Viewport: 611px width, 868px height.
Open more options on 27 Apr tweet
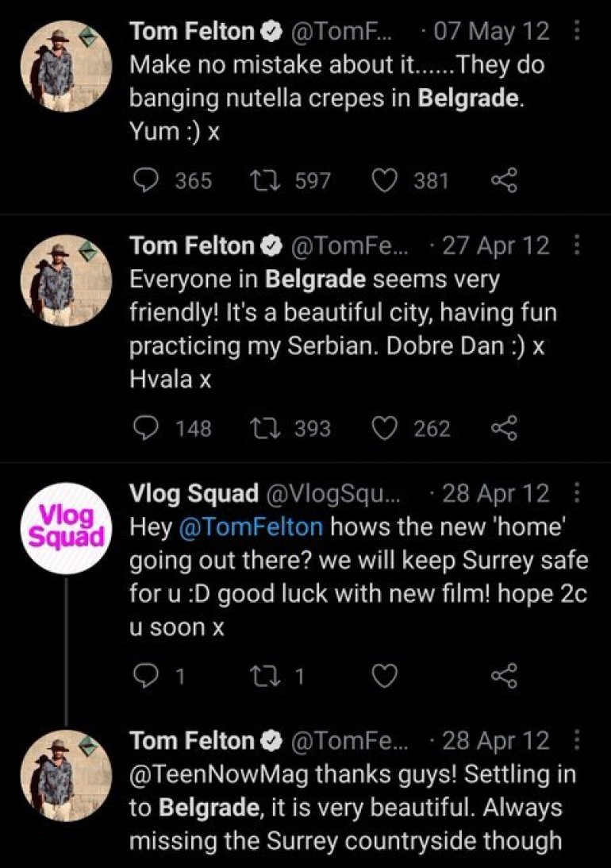[577, 245]
